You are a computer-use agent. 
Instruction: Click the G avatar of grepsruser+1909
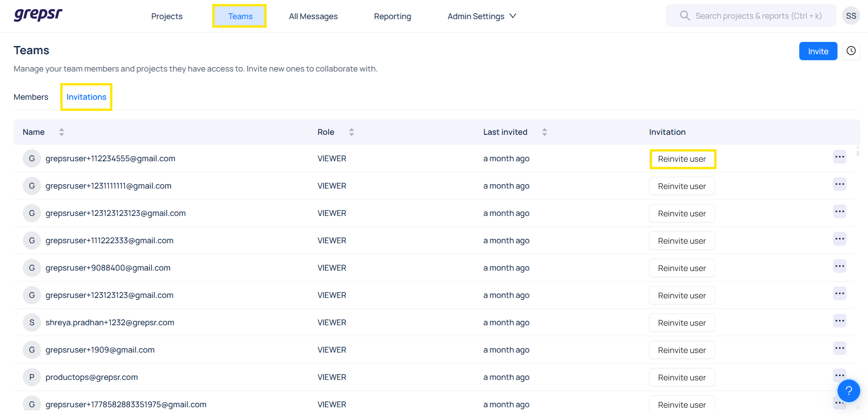32,350
